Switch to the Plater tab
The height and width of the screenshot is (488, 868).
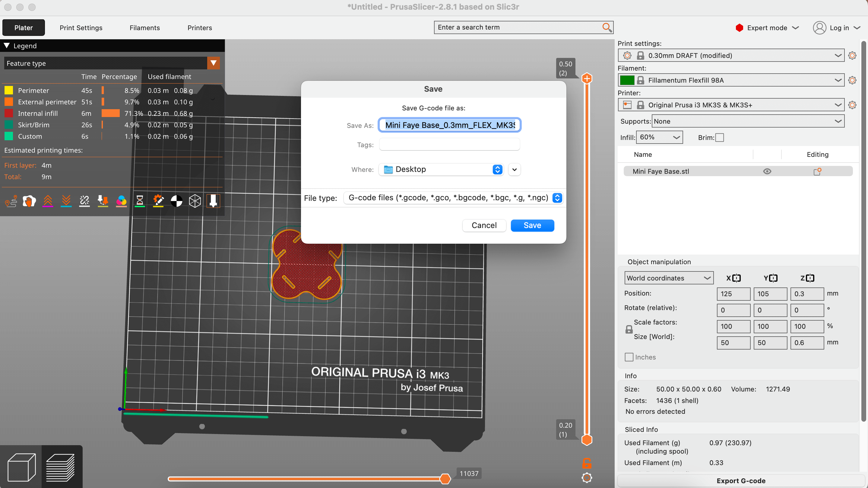point(24,28)
